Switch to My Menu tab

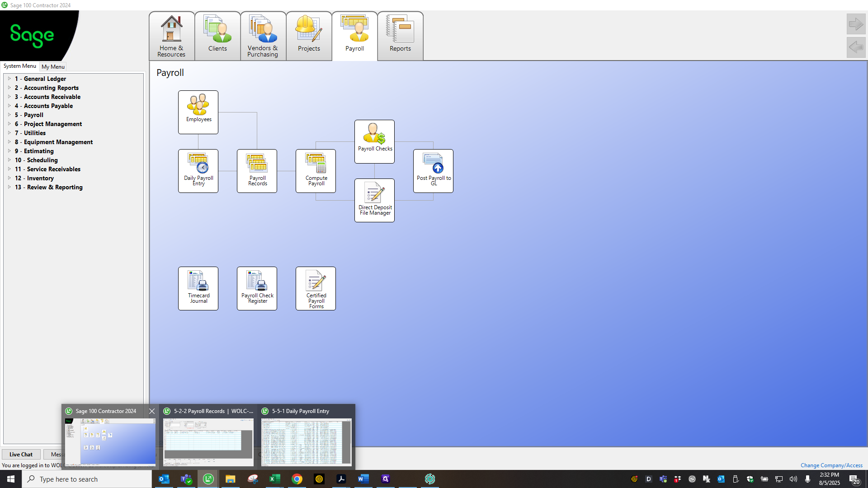click(53, 66)
